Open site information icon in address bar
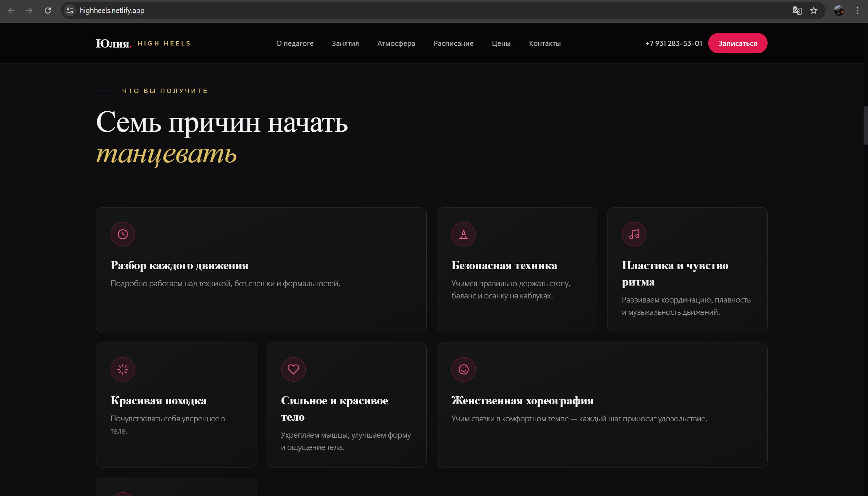The image size is (868, 496). 70,11
